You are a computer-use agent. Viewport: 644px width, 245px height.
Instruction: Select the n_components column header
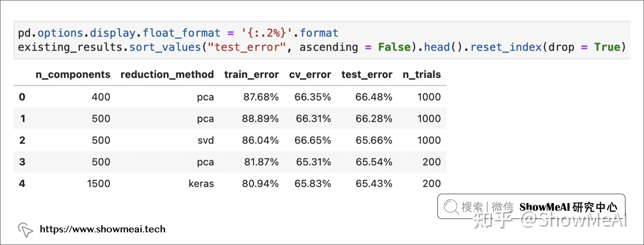tap(73, 75)
